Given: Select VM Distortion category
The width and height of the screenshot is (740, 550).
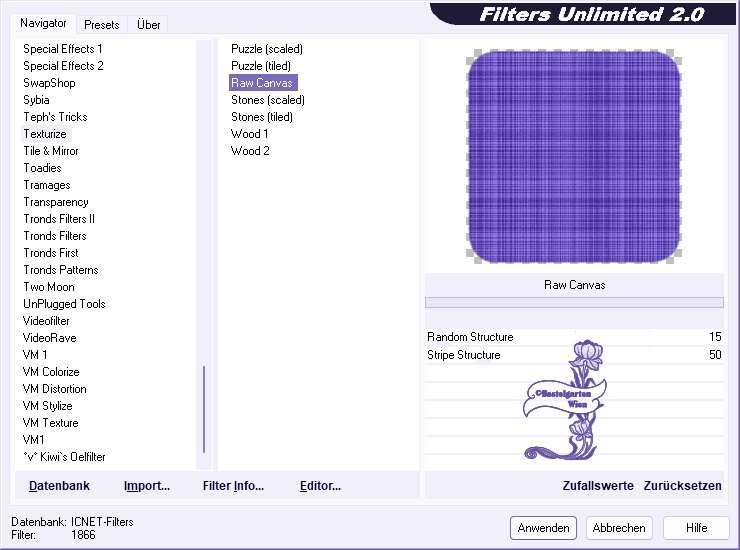Looking at the screenshot, I should [x=55, y=389].
